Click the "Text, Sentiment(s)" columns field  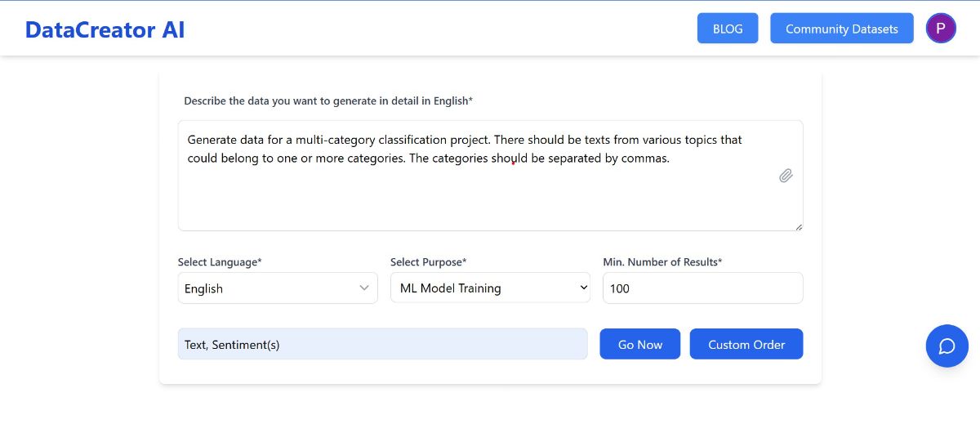382,344
